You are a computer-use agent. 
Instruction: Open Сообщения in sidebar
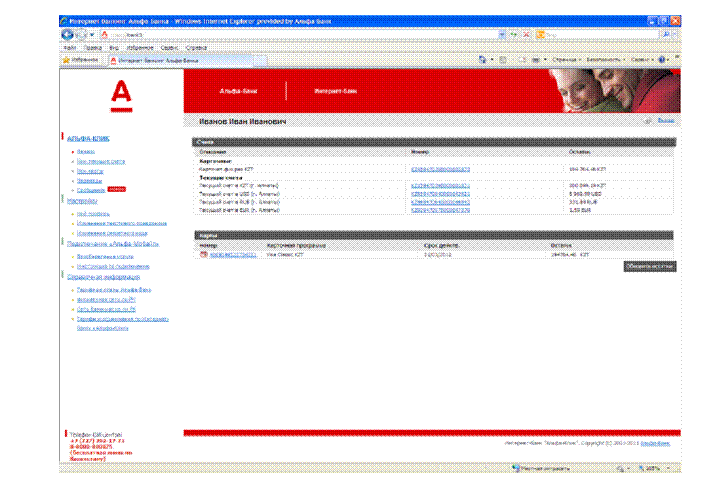(x=91, y=190)
